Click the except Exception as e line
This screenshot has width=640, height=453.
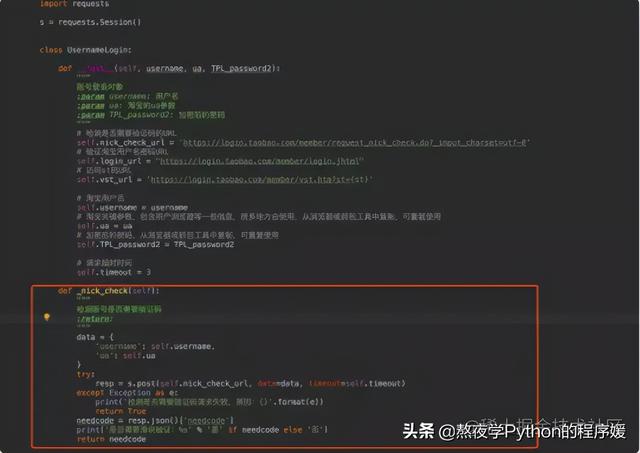click(x=127, y=393)
